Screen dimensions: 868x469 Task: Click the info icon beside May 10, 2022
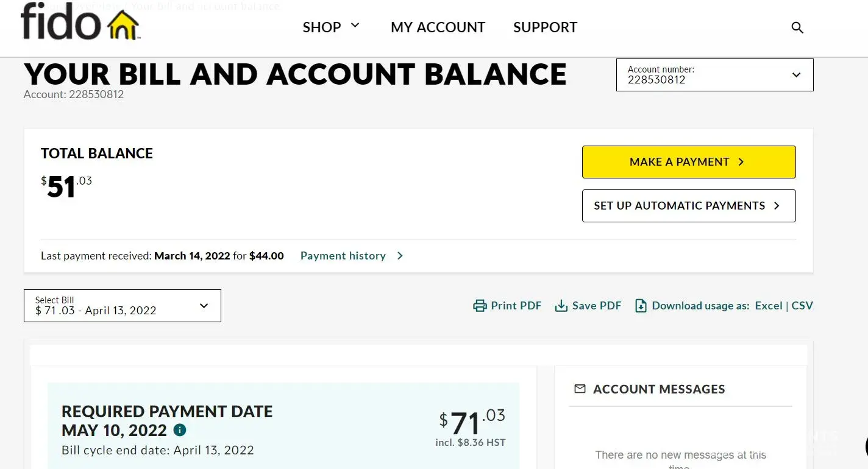(x=180, y=430)
